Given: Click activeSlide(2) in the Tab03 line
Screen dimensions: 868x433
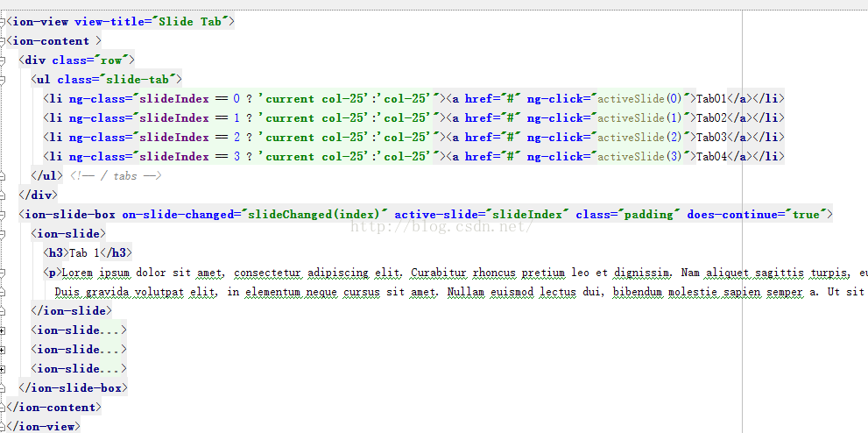Looking at the screenshot, I should 640,138.
